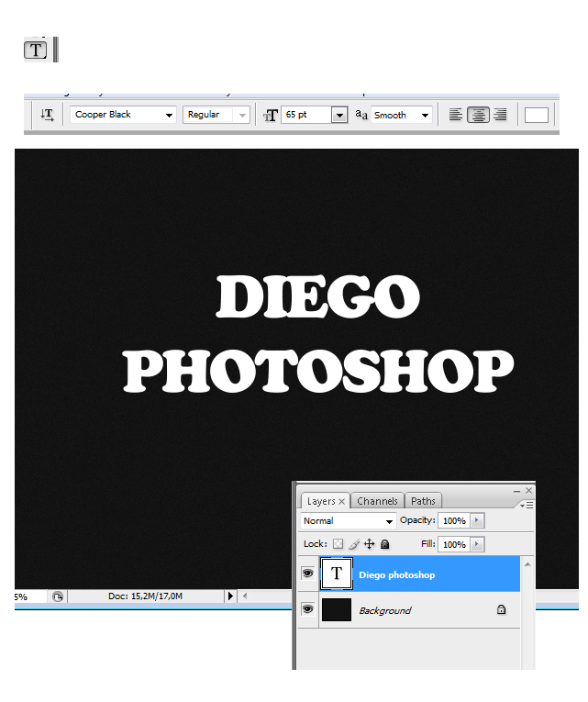Click the anti-aliasing aa icon
This screenshot has height=702, width=588.
361,115
